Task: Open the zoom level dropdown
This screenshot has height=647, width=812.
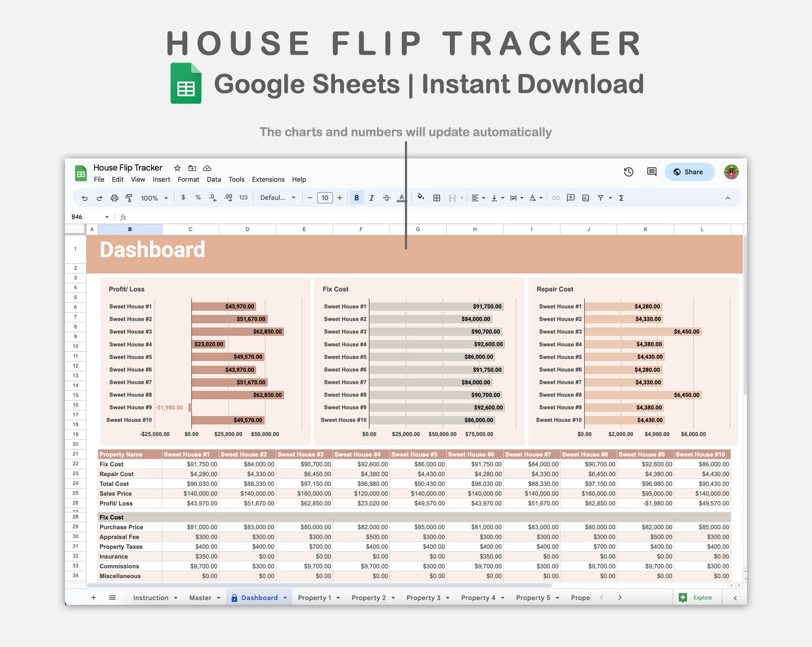Action: pos(154,198)
